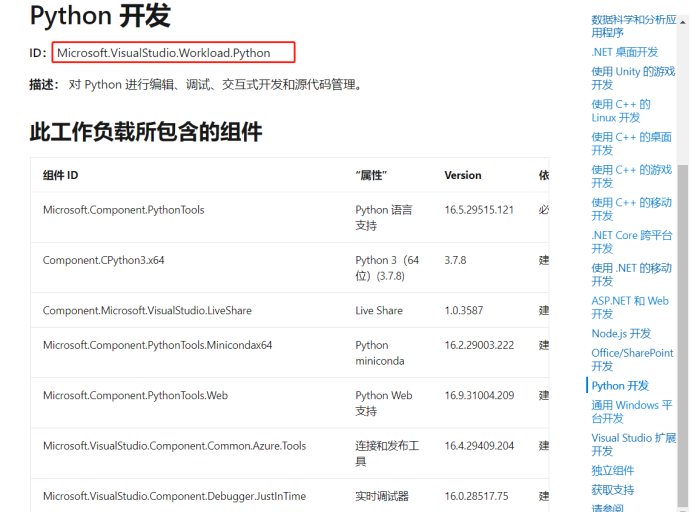Click the 组件 ID column header
Screen dimensions: 692x512
point(60,175)
